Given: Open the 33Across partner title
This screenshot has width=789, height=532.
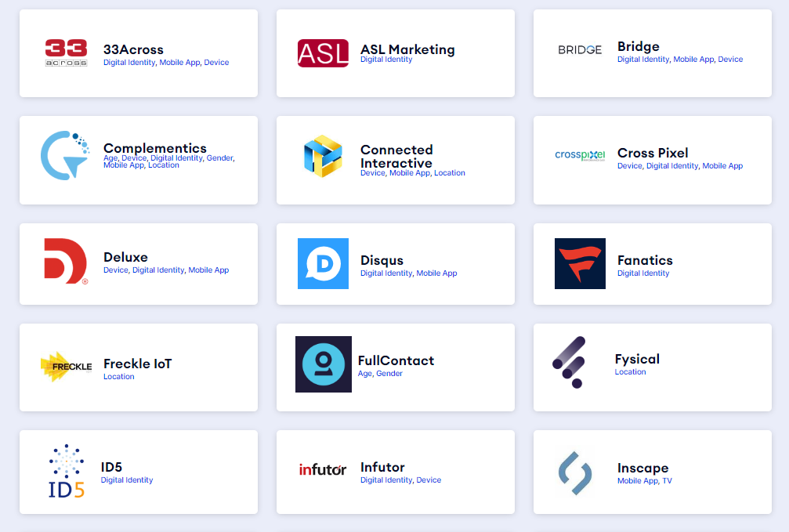Looking at the screenshot, I should (133, 49).
